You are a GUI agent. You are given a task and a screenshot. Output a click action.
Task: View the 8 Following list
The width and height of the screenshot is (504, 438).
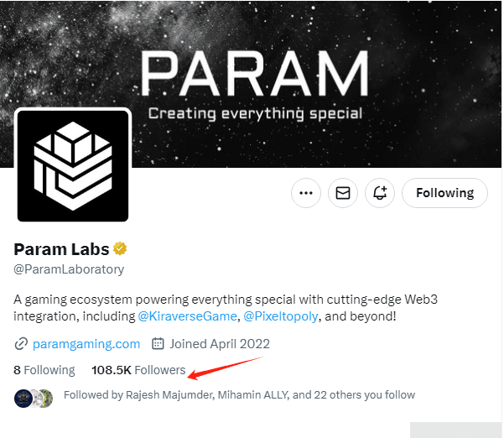pyautogui.click(x=44, y=370)
